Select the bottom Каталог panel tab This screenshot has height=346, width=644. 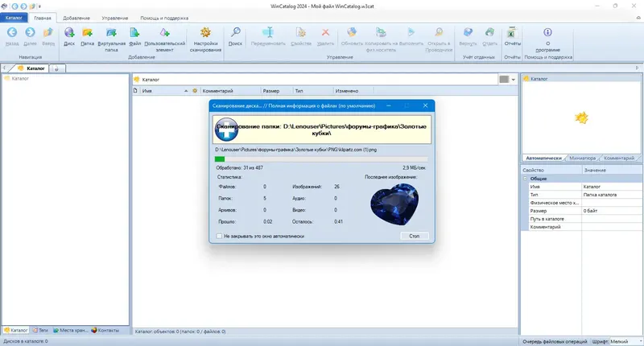(15, 330)
